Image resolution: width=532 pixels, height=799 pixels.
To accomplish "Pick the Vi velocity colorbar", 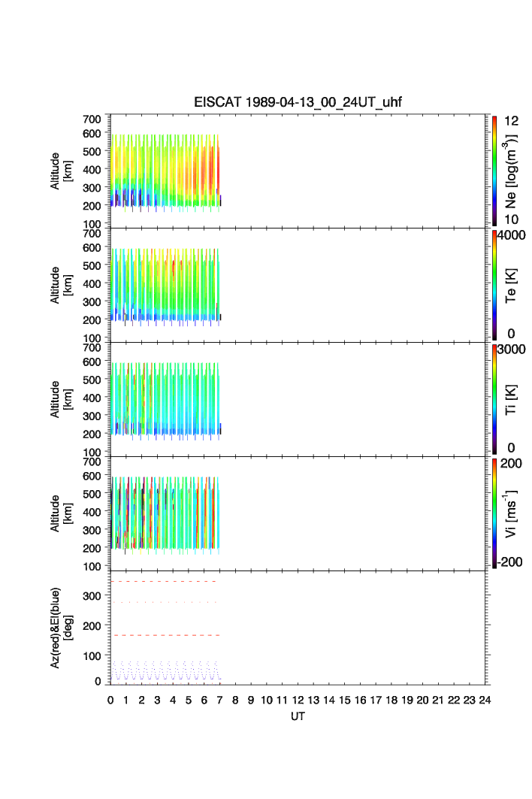I will (x=494, y=513).
